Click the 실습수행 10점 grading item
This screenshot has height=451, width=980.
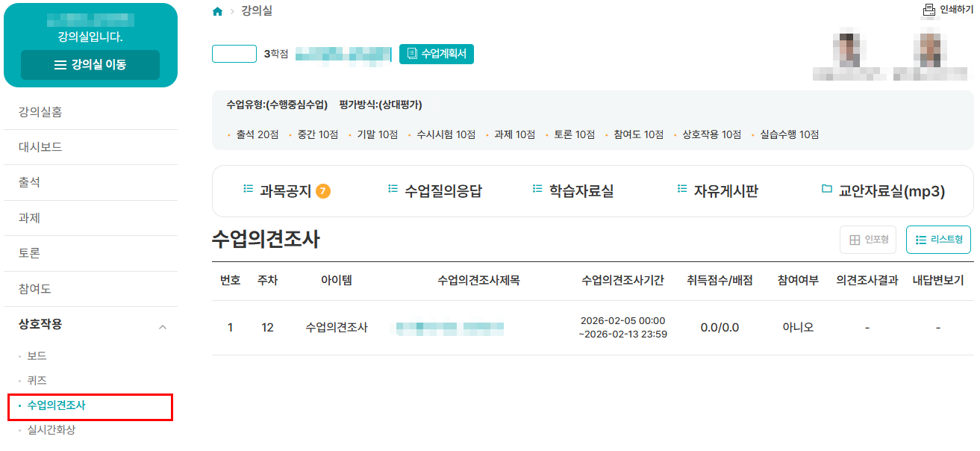pos(789,134)
